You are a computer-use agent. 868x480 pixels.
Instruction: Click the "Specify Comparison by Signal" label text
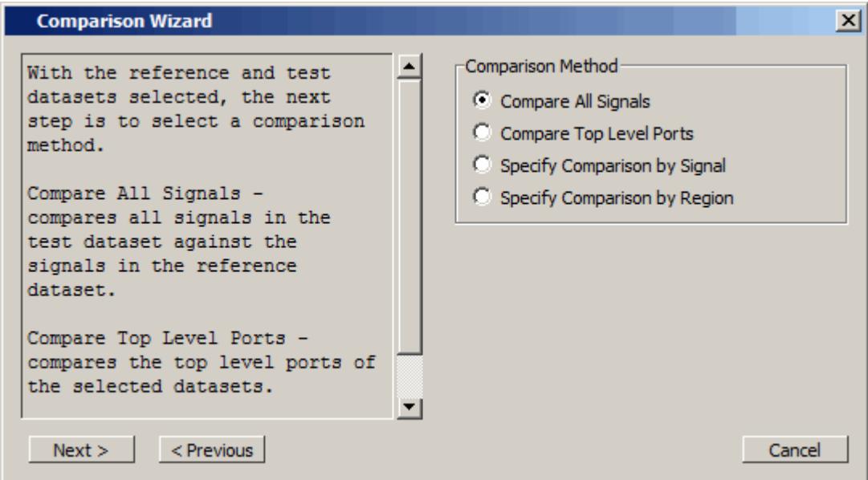point(613,165)
